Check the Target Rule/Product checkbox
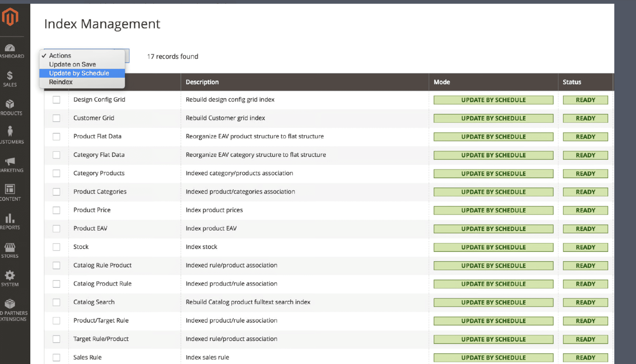Viewport: 636px width, 364px height. (56, 339)
